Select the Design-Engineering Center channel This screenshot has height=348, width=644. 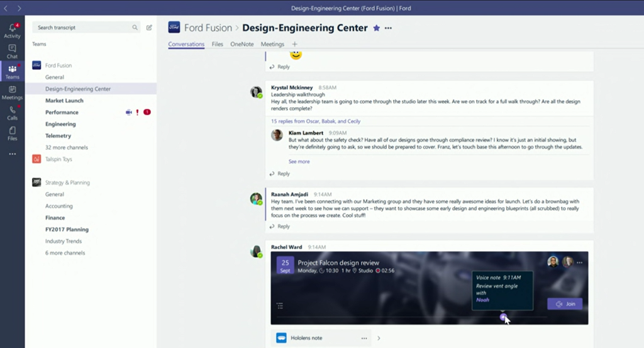[91, 89]
